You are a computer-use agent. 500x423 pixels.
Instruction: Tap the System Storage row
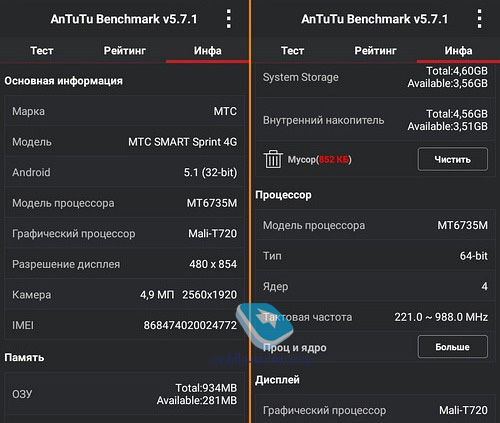click(x=375, y=77)
